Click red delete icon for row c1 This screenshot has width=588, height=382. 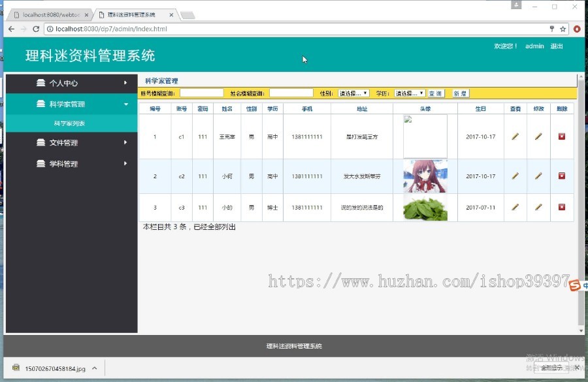pyautogui.click(x=562, y=136)
